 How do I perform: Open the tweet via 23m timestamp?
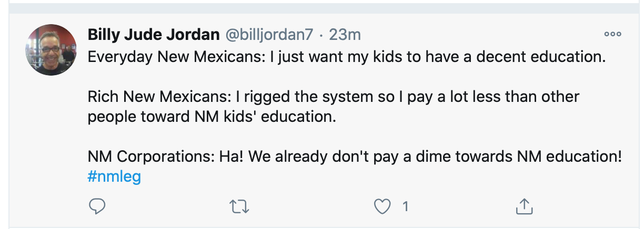[345, 35]
